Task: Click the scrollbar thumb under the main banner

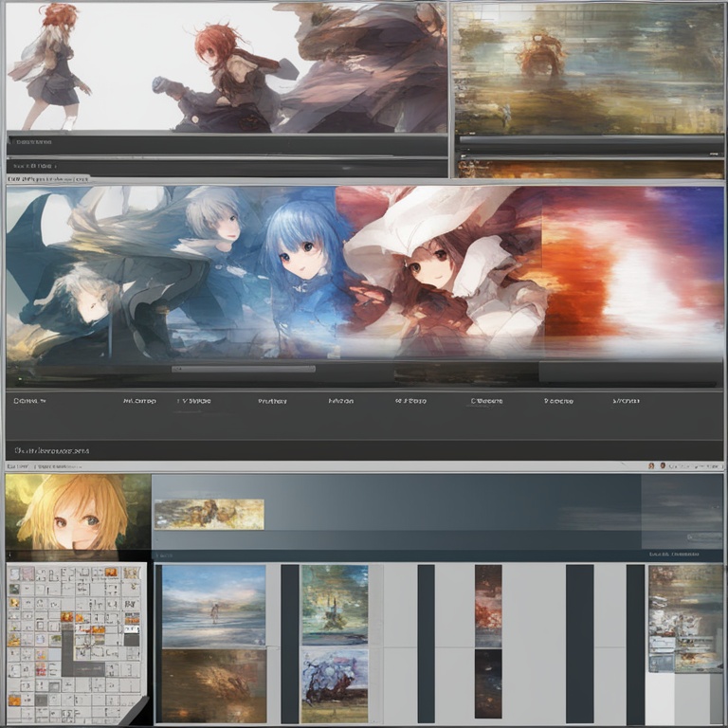Action: (244, 369)
